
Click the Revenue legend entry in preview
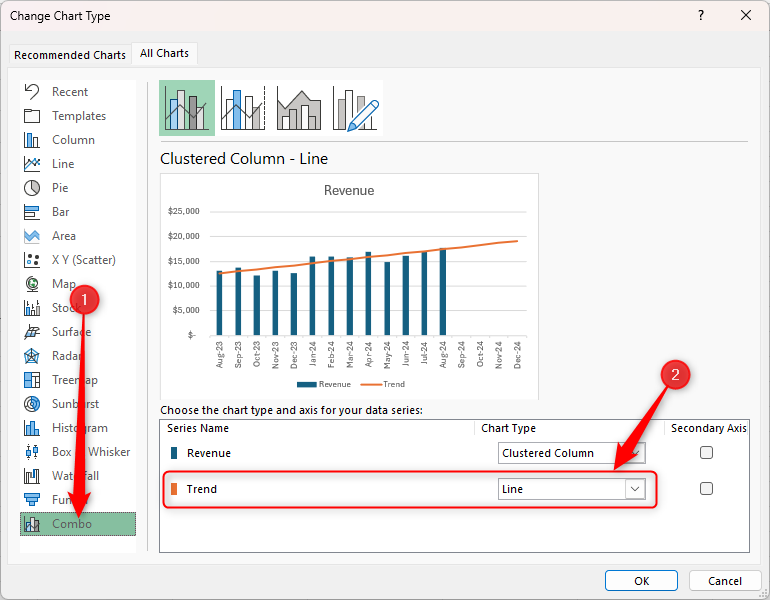pyautogui.click(x=324, y=384)
